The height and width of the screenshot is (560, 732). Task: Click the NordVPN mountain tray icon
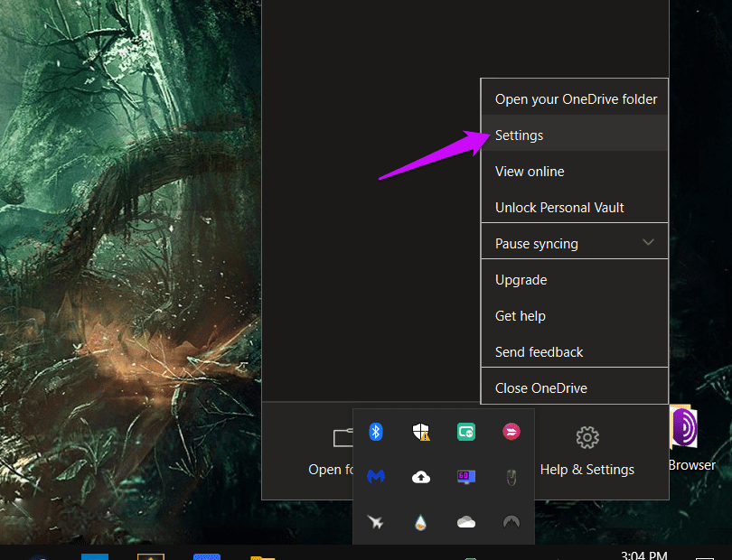pyautogui.click(x=511, y=522)
